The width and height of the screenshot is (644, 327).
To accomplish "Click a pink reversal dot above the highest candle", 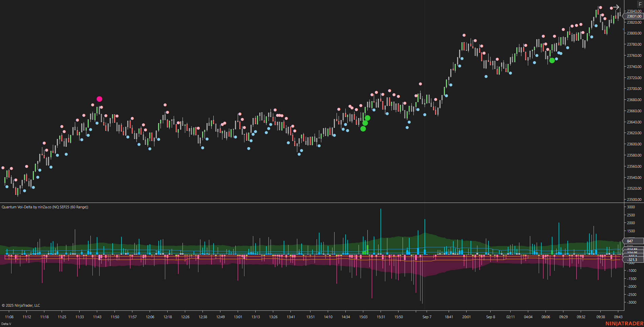I will point(600,7).
